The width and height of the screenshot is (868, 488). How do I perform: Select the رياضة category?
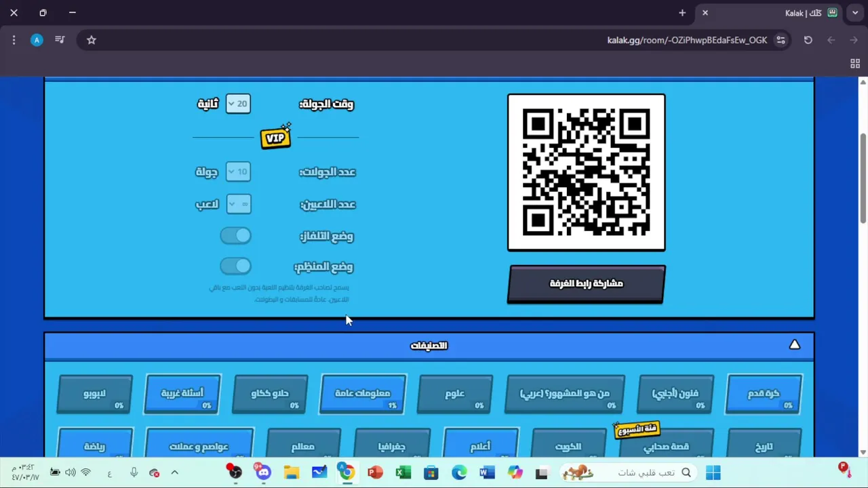pyautogui.click(x=95, y=444)
